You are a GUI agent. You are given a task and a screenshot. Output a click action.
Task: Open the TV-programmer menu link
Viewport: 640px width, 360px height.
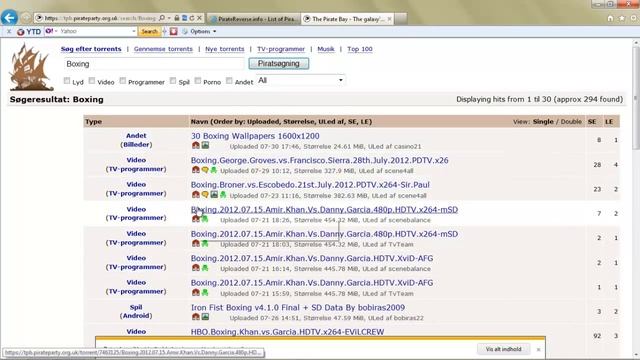(x=281, y=49)
